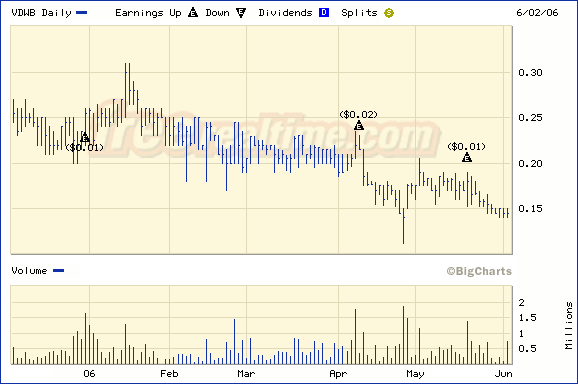The width and height of the screenshot is (578, 384).
Task: Click the 'Mar' x-axis label
Action: tap(246, 374)
